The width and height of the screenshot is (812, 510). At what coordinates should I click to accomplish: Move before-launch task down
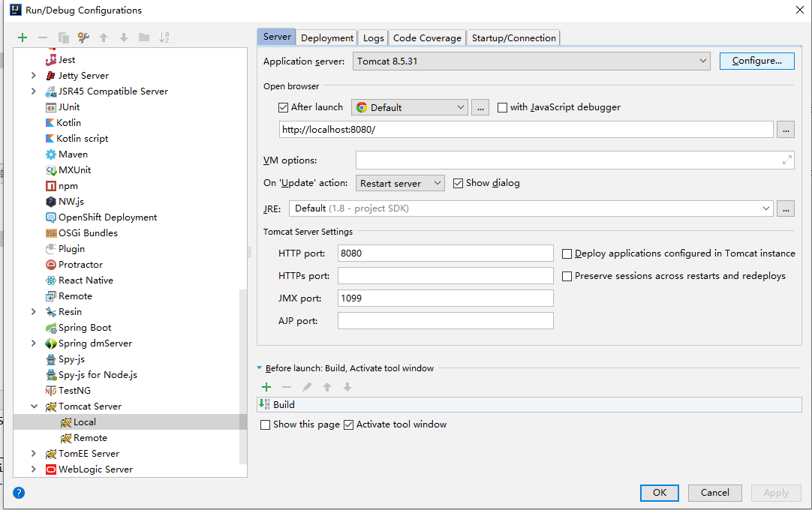347,387
